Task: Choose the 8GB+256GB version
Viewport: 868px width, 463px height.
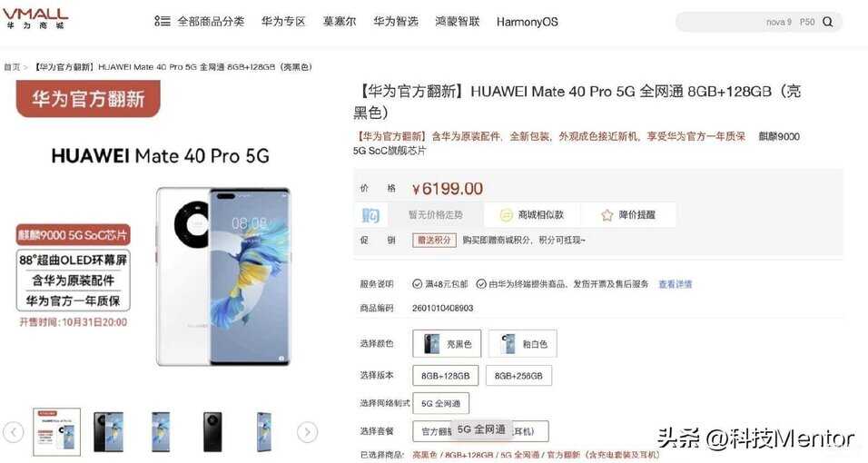Action: tap(518, 376)
